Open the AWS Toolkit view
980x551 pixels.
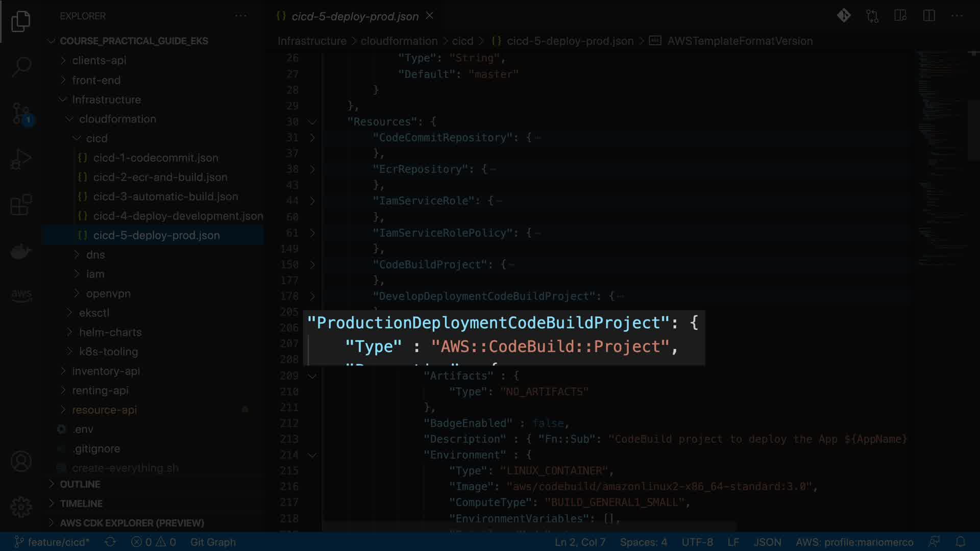click(21, 295)
